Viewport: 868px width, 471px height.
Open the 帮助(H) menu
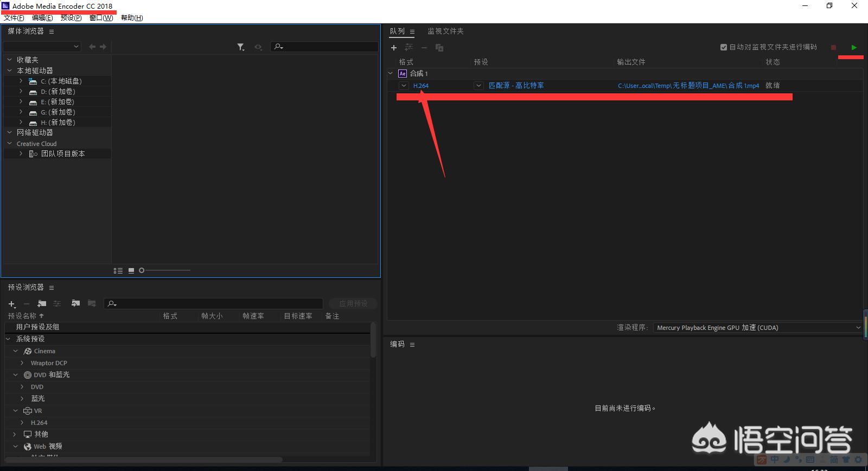pyautogui.click(x=132, y=18)
